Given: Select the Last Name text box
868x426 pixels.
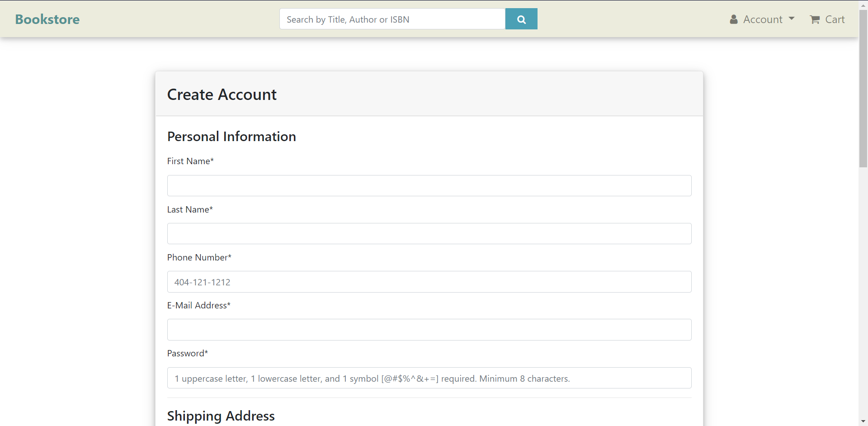Looking at the screenshot, I should [x=429, y=233].
